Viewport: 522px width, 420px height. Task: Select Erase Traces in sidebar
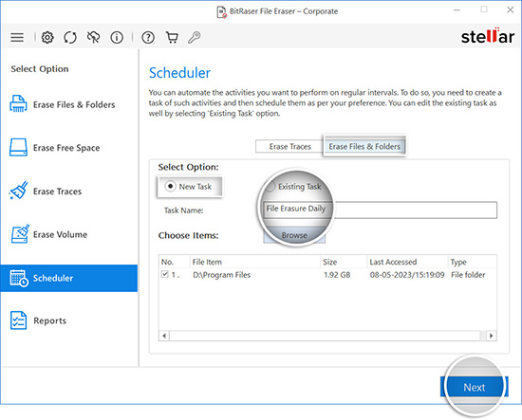pos(57,192)
